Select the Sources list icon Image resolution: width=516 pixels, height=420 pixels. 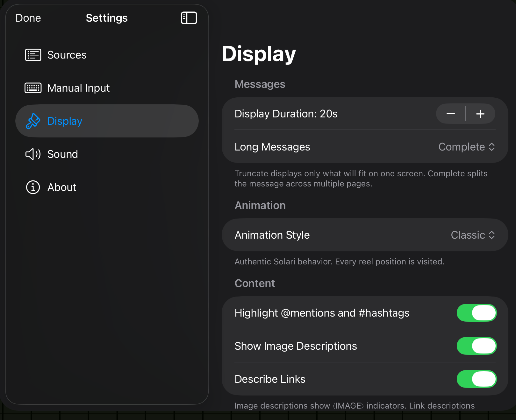[x=33, y=55]
